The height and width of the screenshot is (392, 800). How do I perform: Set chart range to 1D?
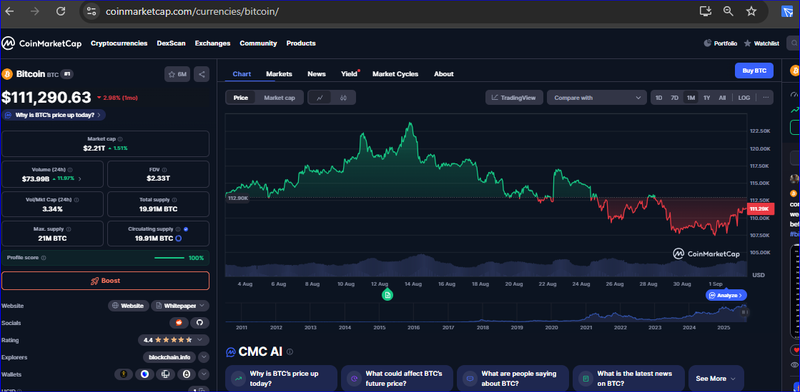click(x=659, y=97)
